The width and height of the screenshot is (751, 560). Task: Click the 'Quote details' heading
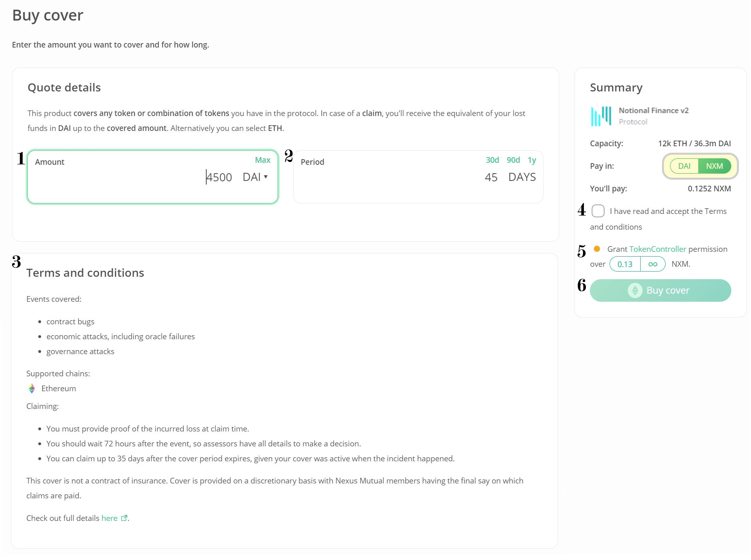(x=64, y=87)
